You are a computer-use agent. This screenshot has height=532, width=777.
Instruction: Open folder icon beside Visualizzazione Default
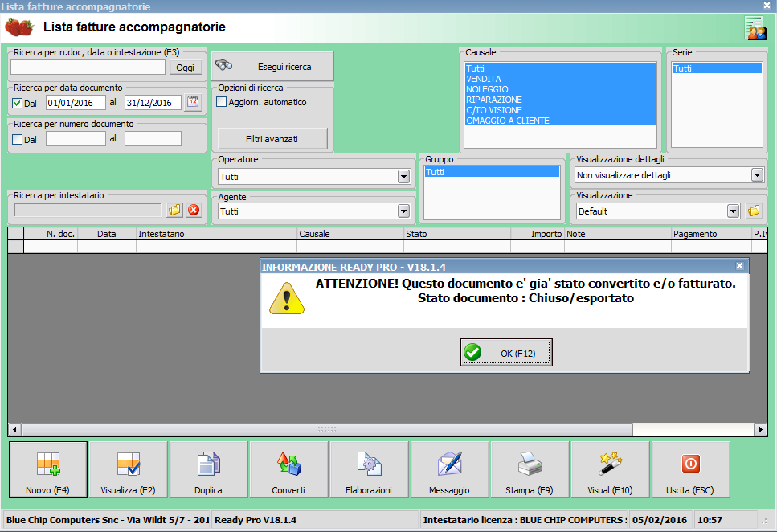(x=754, y=211)
